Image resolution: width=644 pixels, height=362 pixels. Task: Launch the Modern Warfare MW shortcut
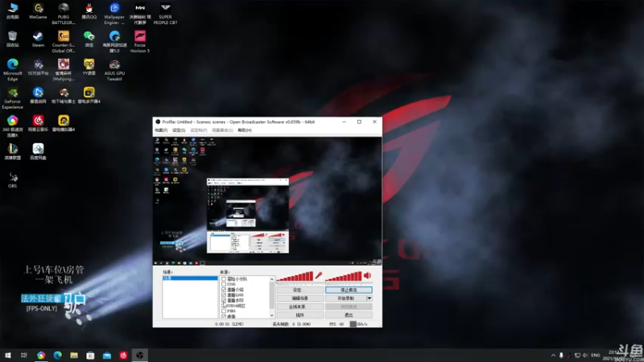coord(139,14)
